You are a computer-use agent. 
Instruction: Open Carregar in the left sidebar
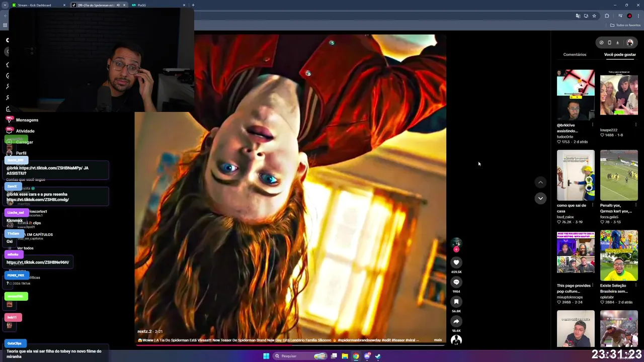pos(19,142)
